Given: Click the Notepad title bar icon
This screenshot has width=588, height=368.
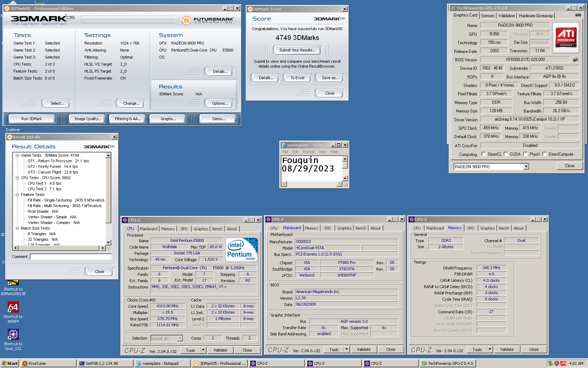Looking at the screenshot, I should [284, 145].
